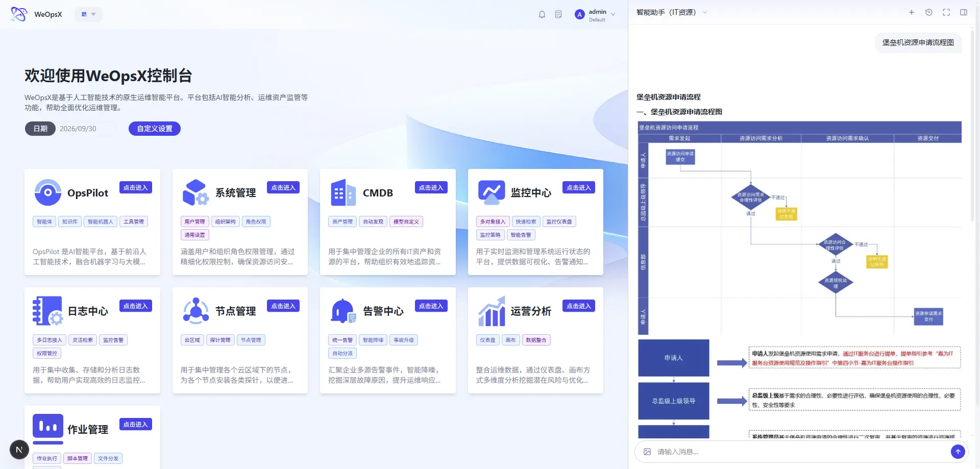This screenshot has width=980, height=469.
Task: Select the 灵活检索 tag in 日志中心
Action: coord(83,340)
